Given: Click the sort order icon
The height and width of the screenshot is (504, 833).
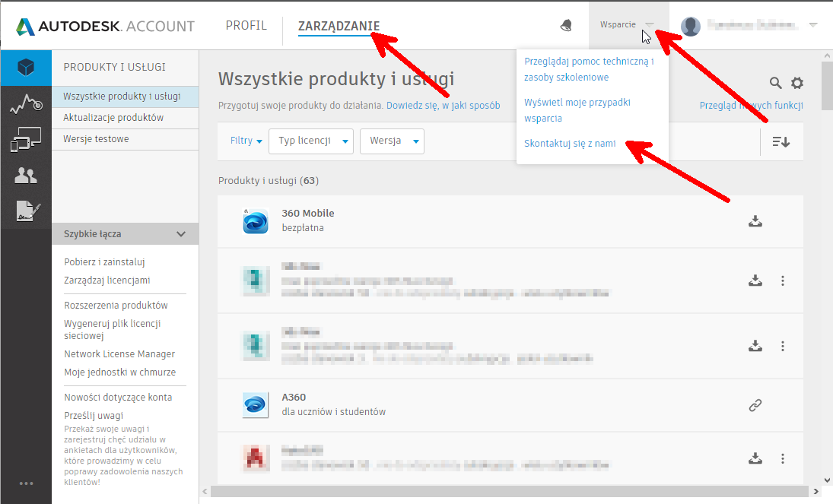Looking at the screenshot, I should pyautogui.click(x=781, y=142).
